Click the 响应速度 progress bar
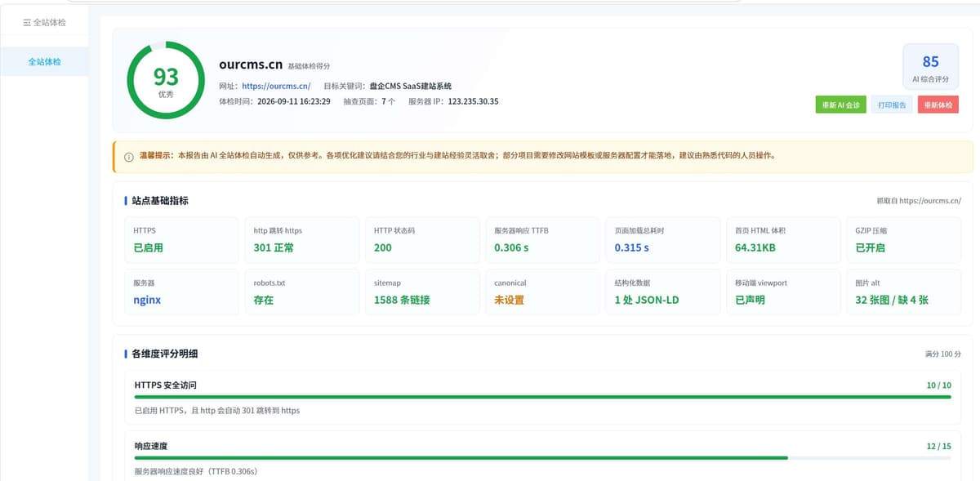The height and width of the screenshot is (481, 980). [x=542, y=458]
